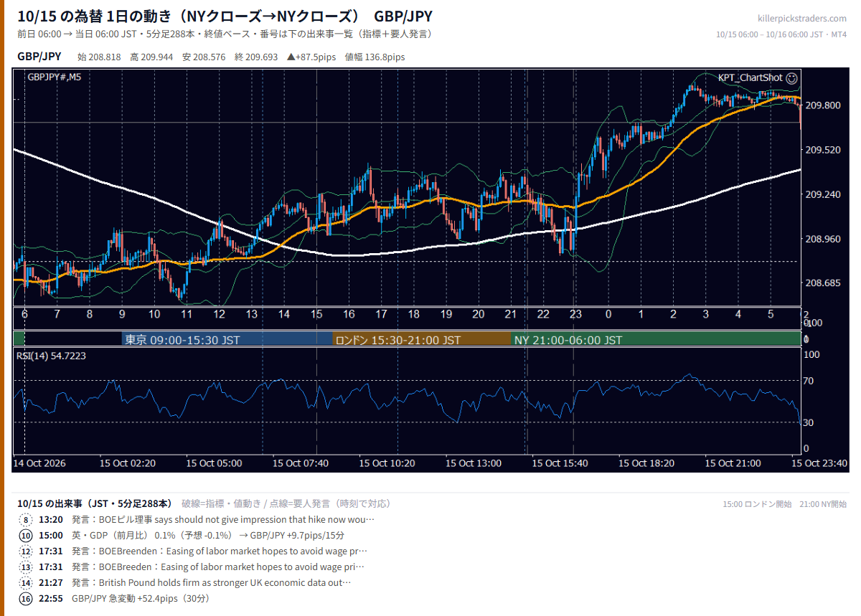Click the RSI 30 level label

point(808,422)
